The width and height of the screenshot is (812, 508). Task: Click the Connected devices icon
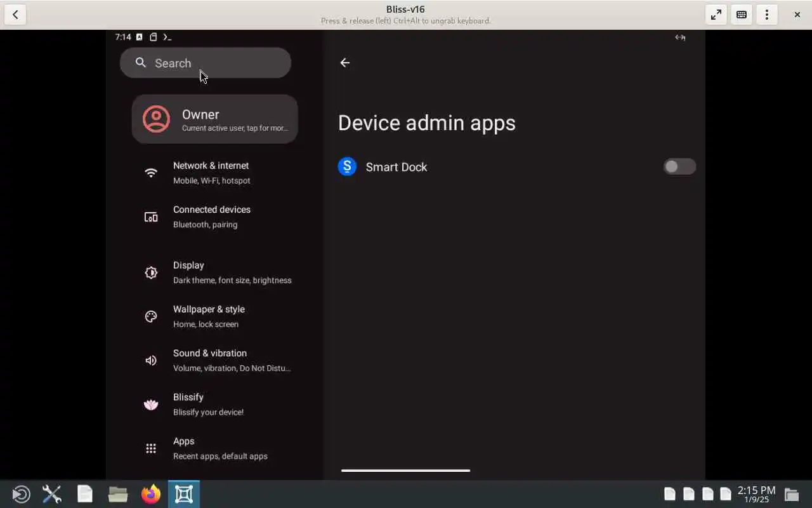tap(151, 217)
